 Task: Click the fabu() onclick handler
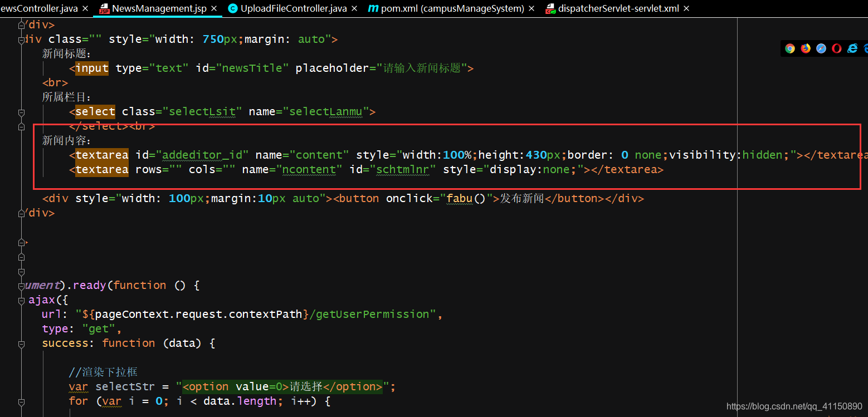[x=467, y=199]
